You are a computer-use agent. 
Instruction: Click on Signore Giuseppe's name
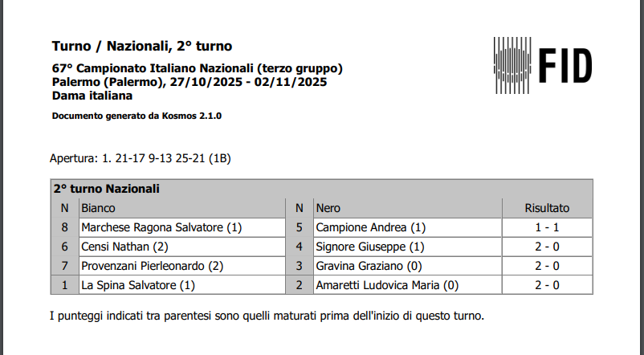pyautogui.click(x=370, y=247)
